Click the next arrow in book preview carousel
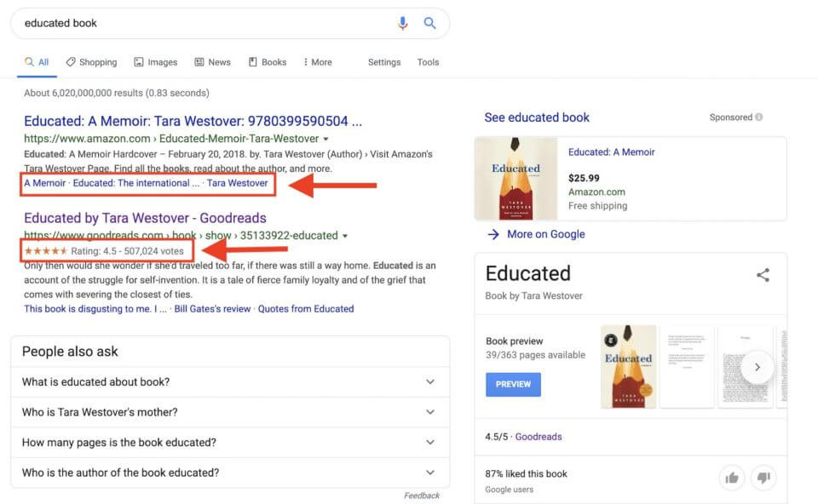This screenshot has width=818, height=504. pyautogui.click(x=757, y=367)
